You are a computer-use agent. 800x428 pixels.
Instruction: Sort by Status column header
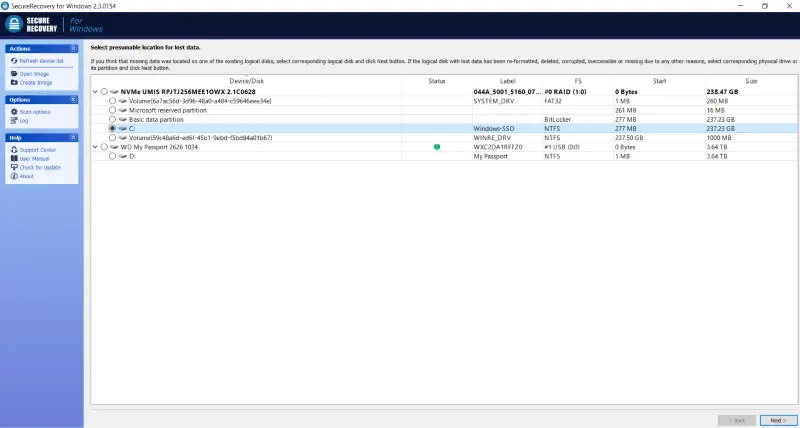[x=437, y=81]
